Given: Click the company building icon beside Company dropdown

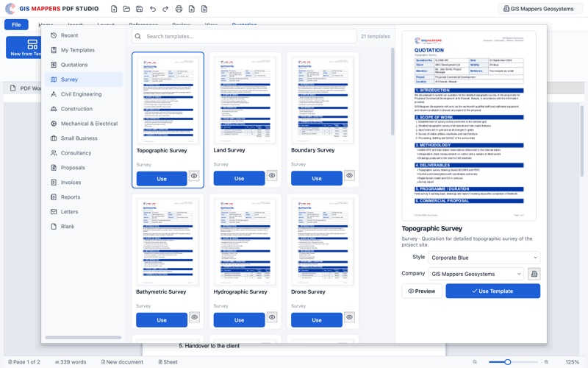Looking at the screenshot, I should (534, 274).
